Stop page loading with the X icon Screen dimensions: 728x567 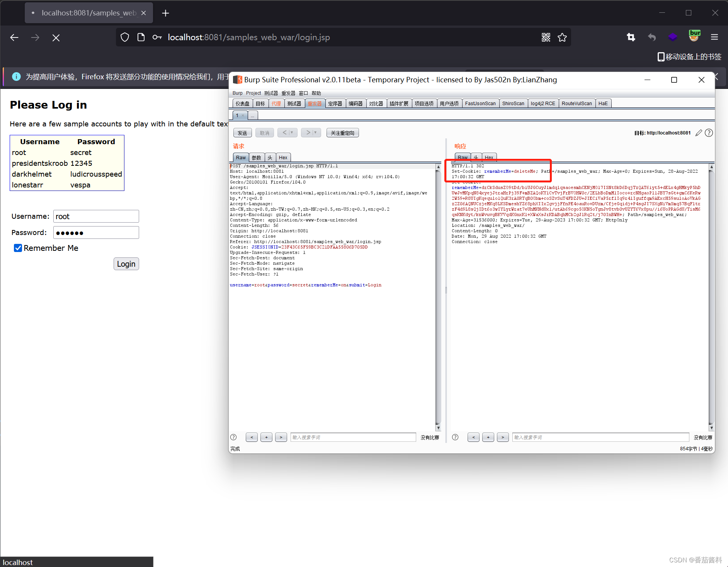[x=56, y=37]
